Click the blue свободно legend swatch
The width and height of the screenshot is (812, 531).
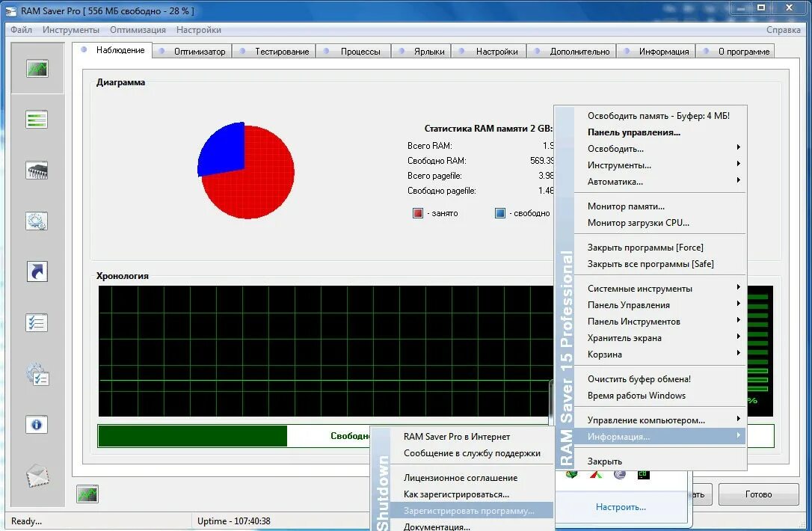[x=499, y=213]
